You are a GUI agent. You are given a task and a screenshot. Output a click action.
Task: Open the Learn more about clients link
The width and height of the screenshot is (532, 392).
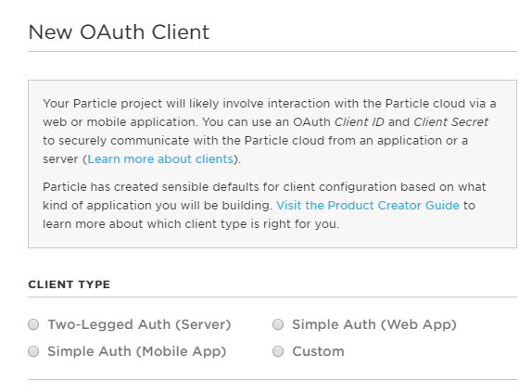tap(160, 159)
